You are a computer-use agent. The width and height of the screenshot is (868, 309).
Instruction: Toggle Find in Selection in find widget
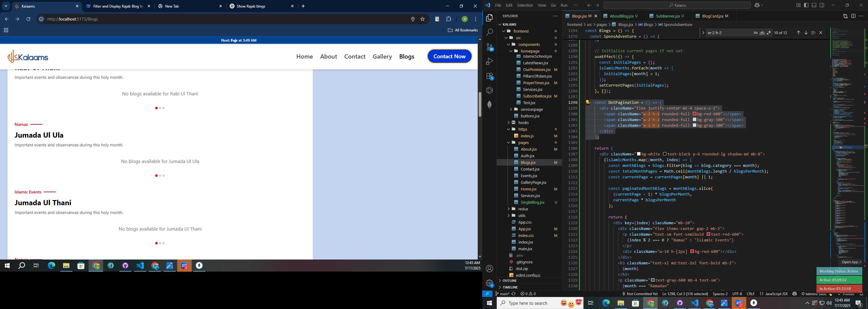tap(813, 33)
